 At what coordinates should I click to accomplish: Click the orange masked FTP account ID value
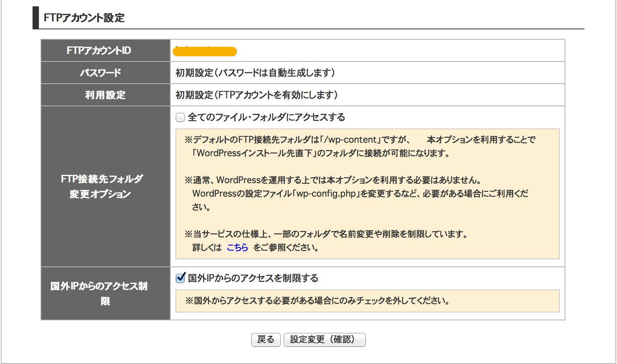click(x=205, y=51)
